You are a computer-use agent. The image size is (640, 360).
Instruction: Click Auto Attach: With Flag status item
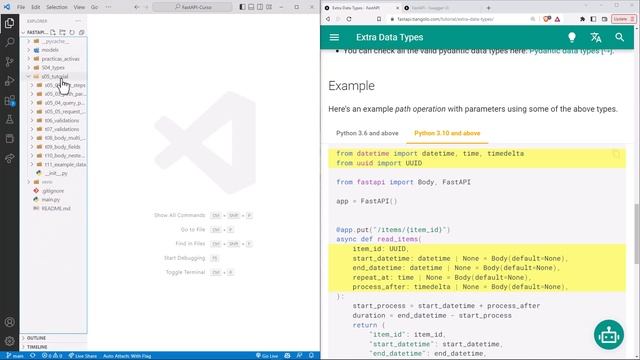[x=127, y=356]
